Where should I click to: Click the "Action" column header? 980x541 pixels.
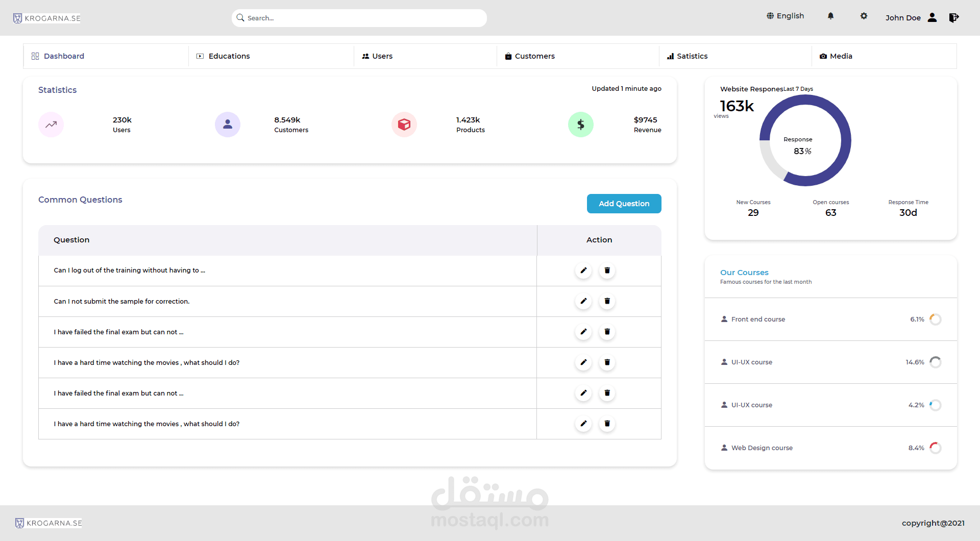pos(599,240)
